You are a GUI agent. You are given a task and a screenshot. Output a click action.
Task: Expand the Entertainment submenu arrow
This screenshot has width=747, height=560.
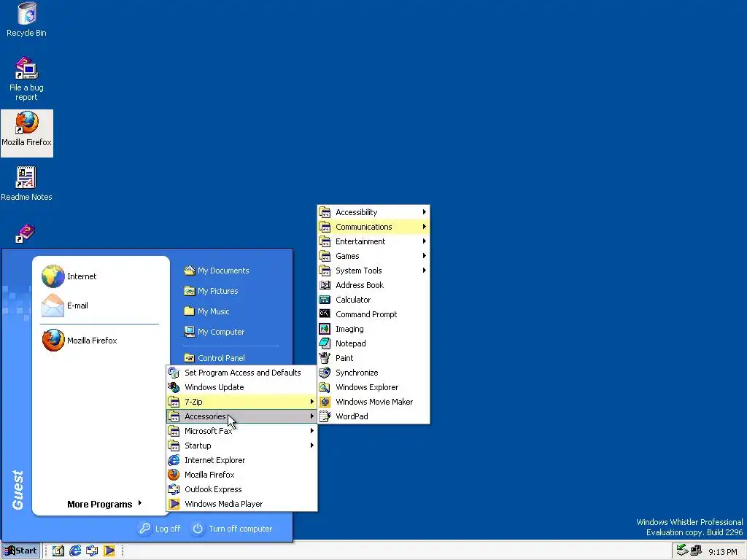[424, 241]
